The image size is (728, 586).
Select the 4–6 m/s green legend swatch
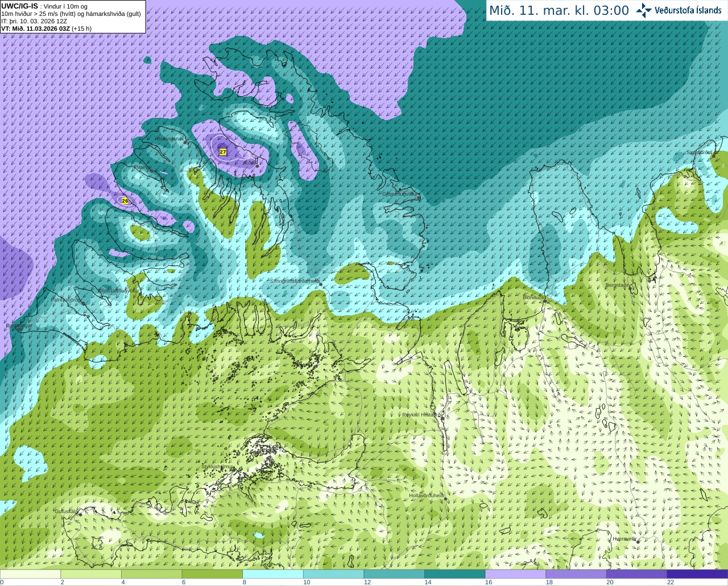[151, 574]
